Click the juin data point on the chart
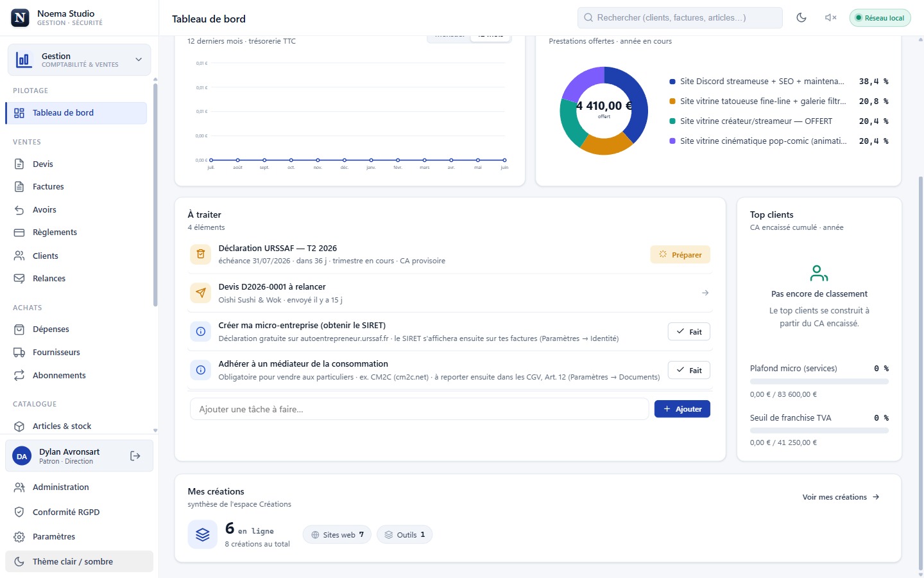924x578 pixels. (x=504, y=160)
